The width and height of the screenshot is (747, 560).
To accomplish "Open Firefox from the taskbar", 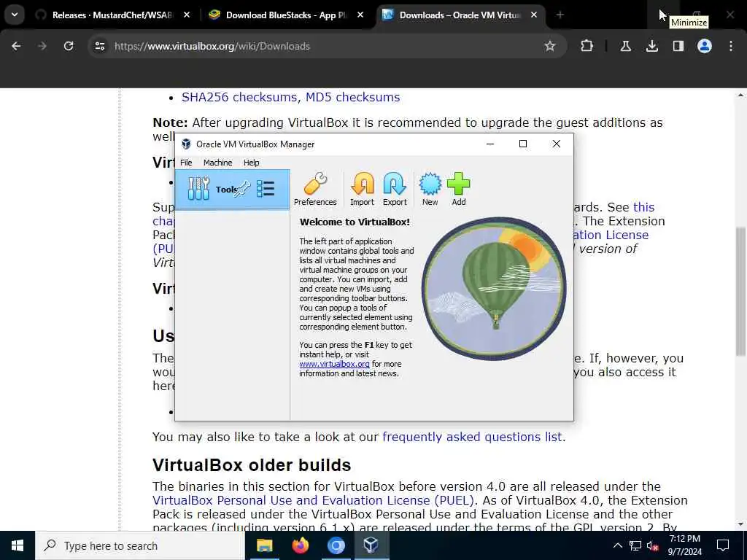I will (x=300, y=545).
